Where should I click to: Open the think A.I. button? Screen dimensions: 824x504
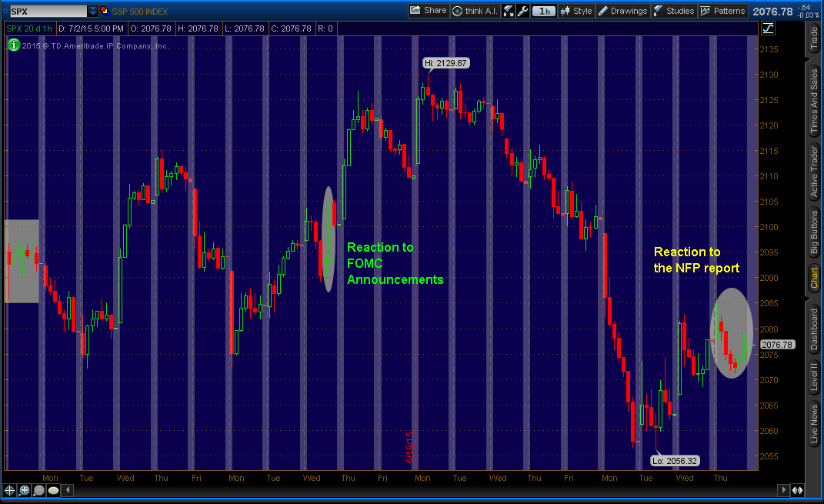475,11
